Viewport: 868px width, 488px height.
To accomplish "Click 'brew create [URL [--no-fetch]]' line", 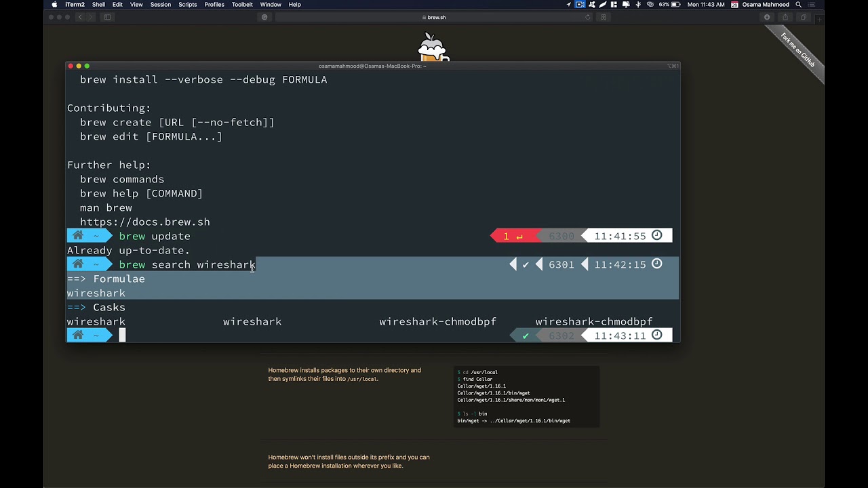I will pyautogui.click(x=177, y=123).
